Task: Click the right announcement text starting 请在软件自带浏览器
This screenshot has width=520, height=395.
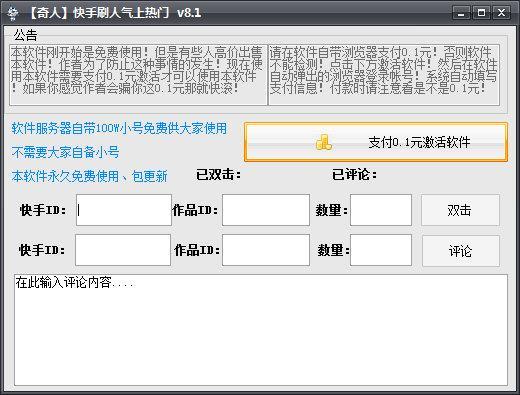Action: pos(384,75)
